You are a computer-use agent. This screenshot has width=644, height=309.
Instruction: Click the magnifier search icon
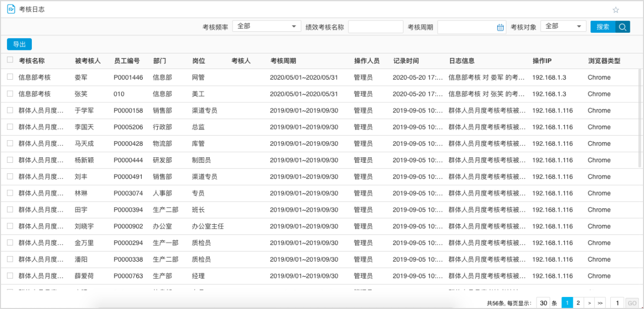pyautogui.click(x=623, y=27)
